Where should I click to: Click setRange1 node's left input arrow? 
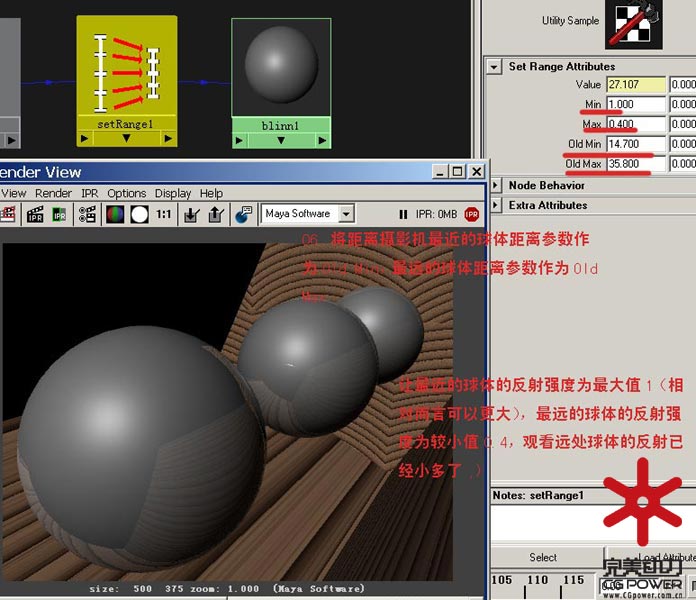point(84,139)
